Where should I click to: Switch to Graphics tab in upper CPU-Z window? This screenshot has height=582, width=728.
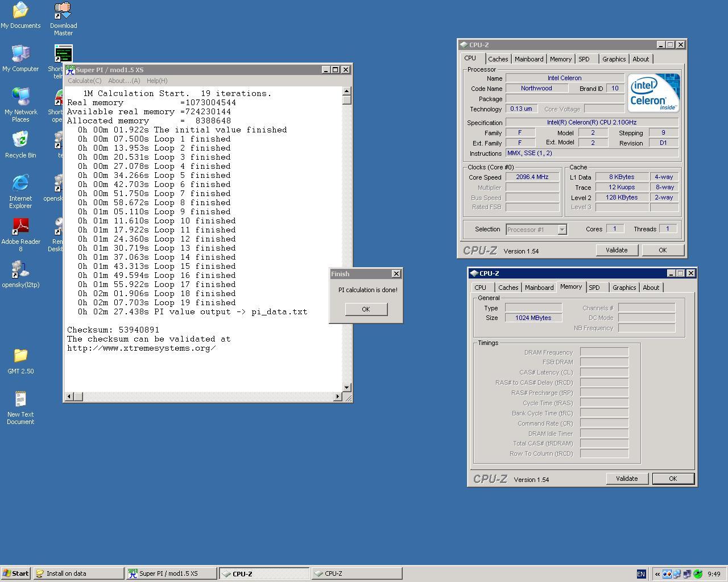pyautogui.click(x=614, y=59)
